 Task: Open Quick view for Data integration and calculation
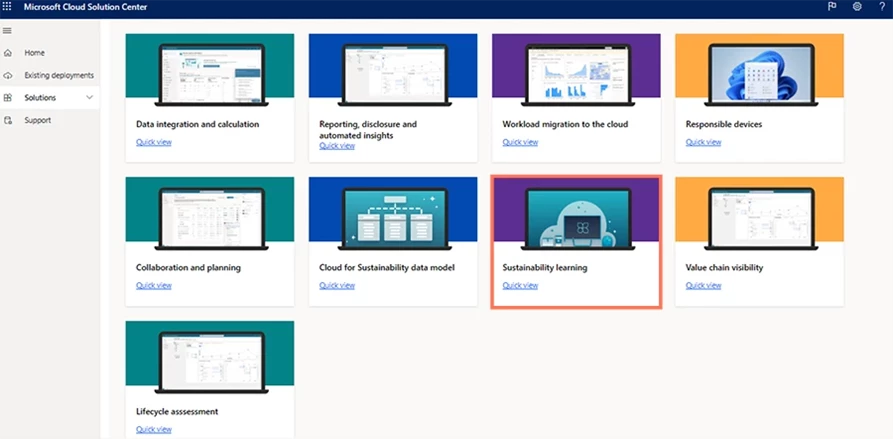point(153,142)
